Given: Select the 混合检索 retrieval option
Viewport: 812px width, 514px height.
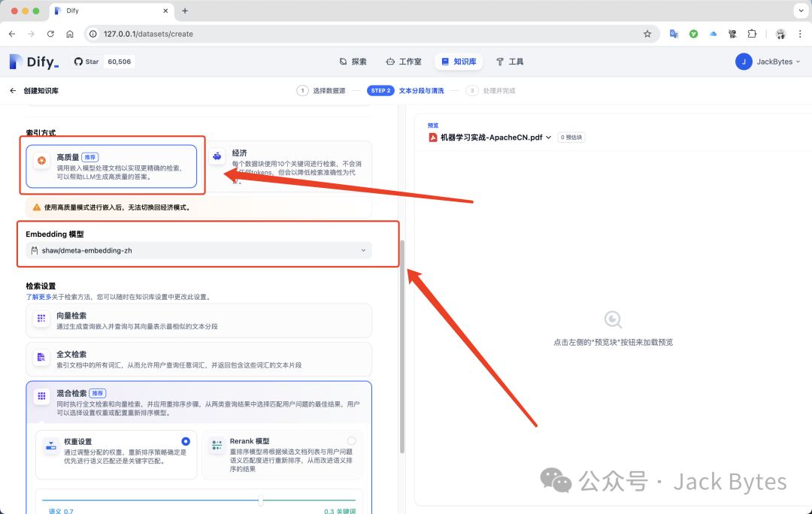Looking at the screenshot, I should tap(198, 403).
